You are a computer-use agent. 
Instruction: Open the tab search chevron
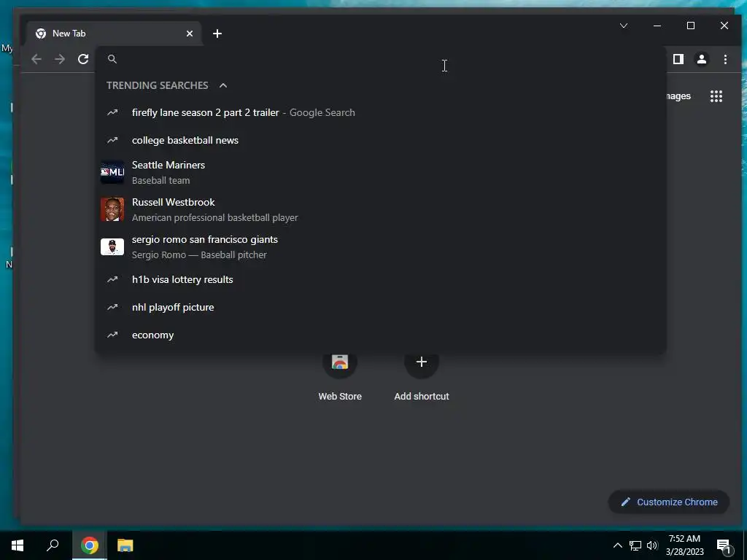624,26
